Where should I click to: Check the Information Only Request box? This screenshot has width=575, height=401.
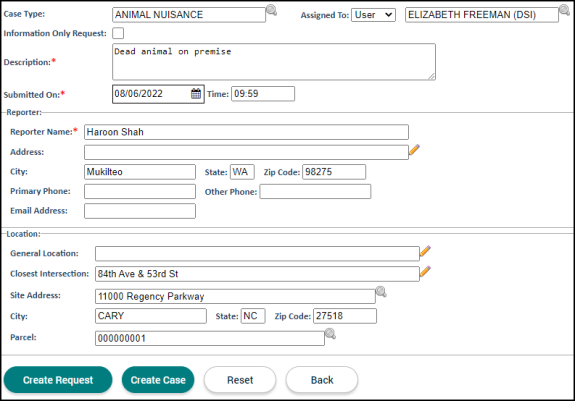coord(118,33)
